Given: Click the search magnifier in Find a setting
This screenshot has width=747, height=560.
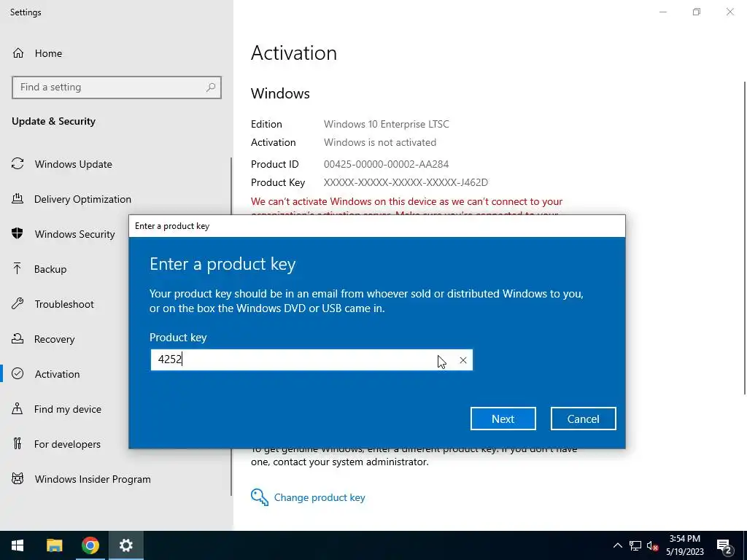Looking at the screenshot, I should (211, 87).
